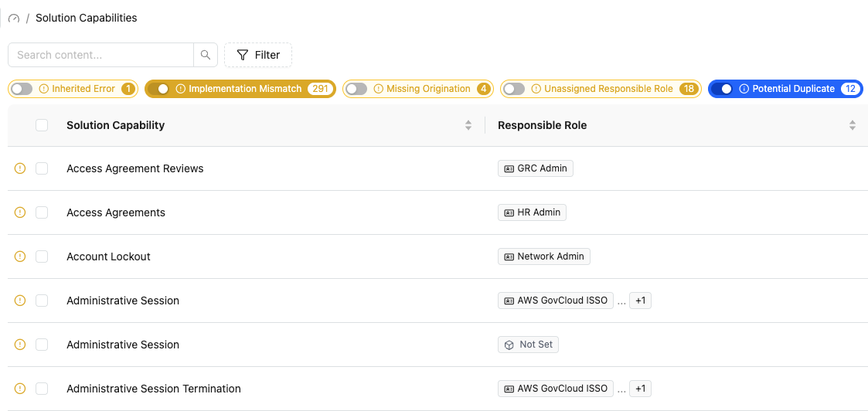Click the Not Set cube icon
868x411 pixels.
pos(509,345)
